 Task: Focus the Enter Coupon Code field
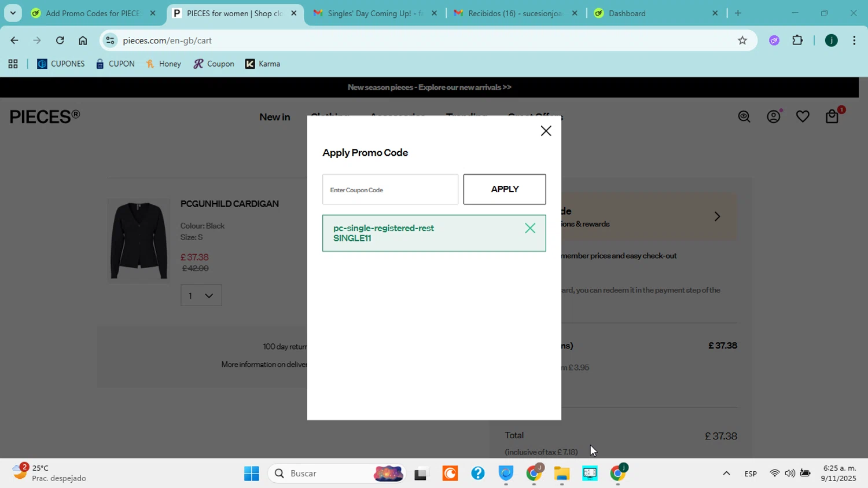(x=390, y=189)
